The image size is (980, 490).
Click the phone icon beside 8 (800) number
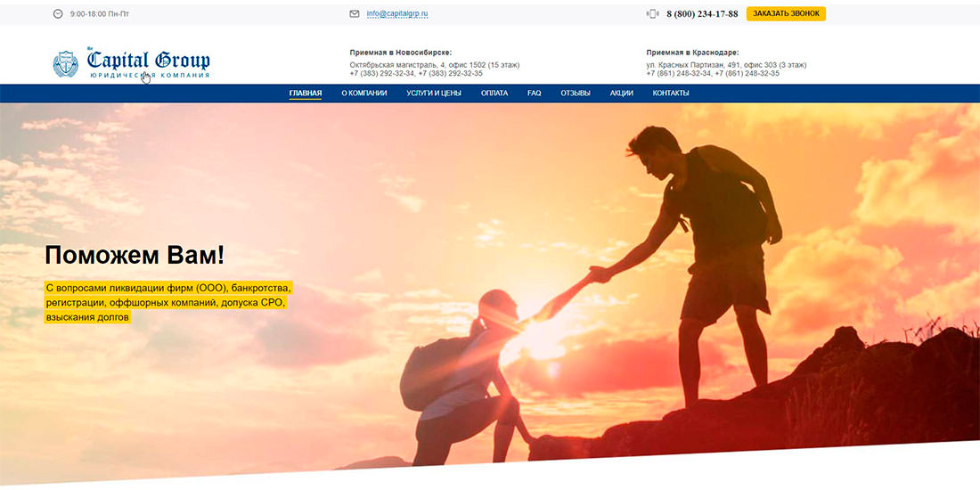pos(653,13)
